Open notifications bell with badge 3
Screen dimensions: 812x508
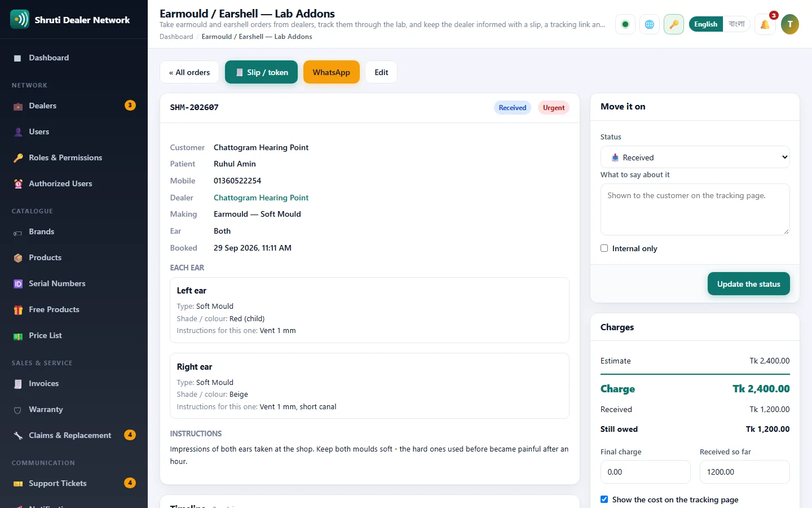[x=765, y=24]
